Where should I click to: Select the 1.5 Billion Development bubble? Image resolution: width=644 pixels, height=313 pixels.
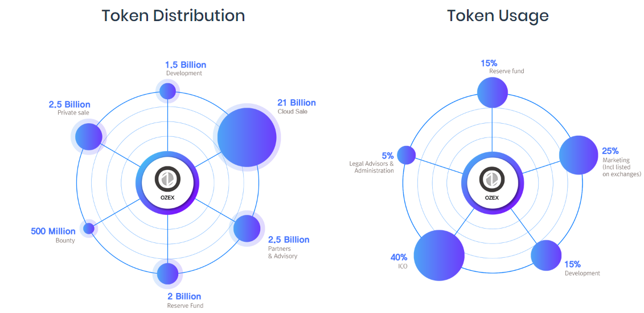point(167,91)
